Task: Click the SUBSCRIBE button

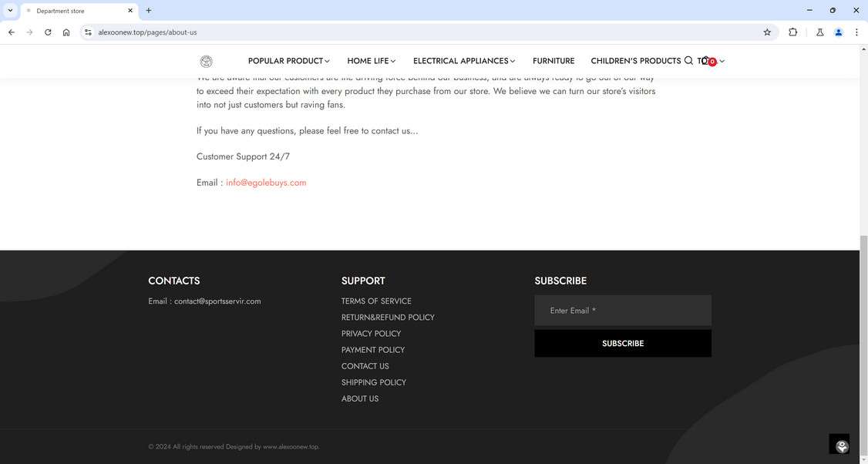Action: [x=623, y=343]
